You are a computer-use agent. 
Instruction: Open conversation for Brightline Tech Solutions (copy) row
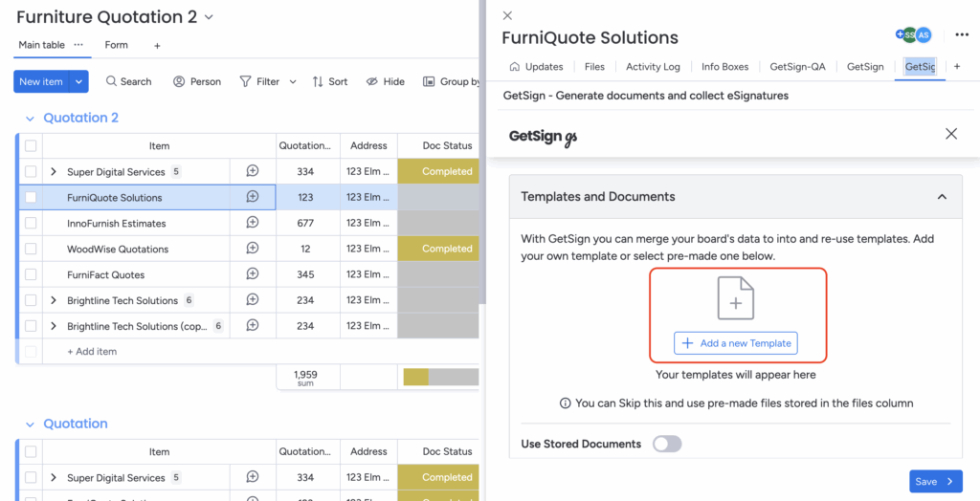coord(253,325)
